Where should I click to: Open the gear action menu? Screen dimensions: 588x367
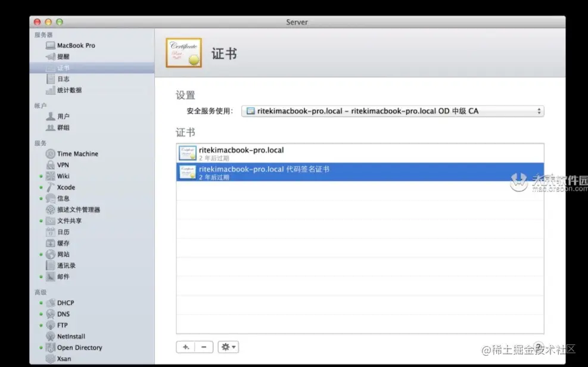click(x=228, y=347)
